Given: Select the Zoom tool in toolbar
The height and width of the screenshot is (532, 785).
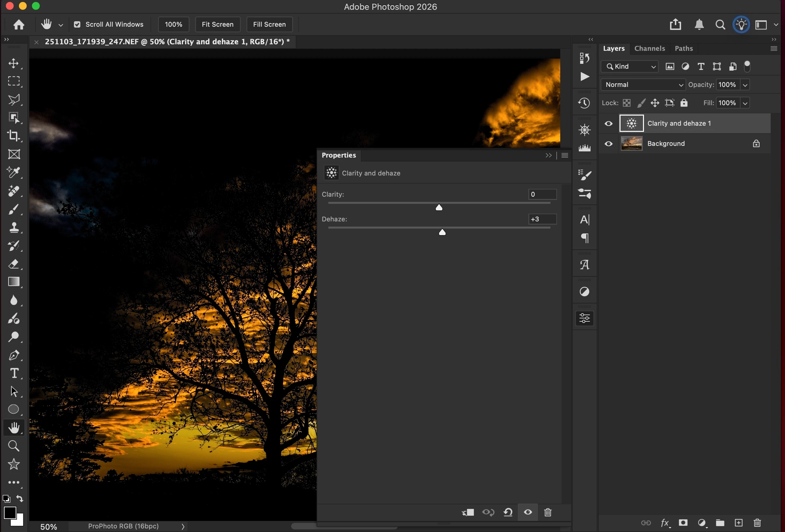Looking at the screenshot, I should click(13, 446).
